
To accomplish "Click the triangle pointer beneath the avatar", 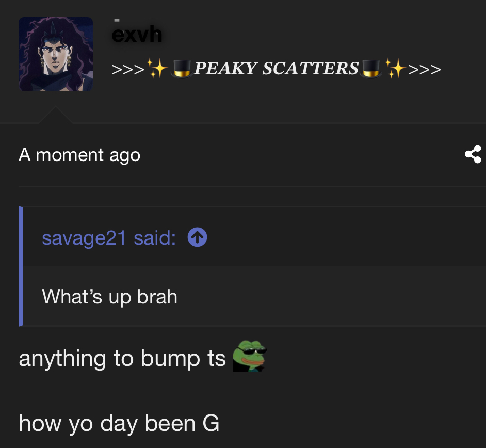I will [x=56, y=115].
